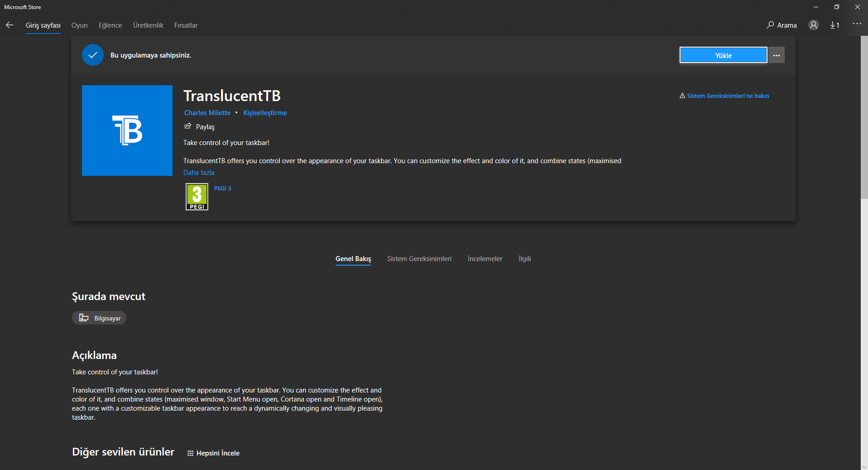This screenshot has width=868, height=470.
Task: Switch to the Giriş sayfası tab
Action: tap(43, 25)
